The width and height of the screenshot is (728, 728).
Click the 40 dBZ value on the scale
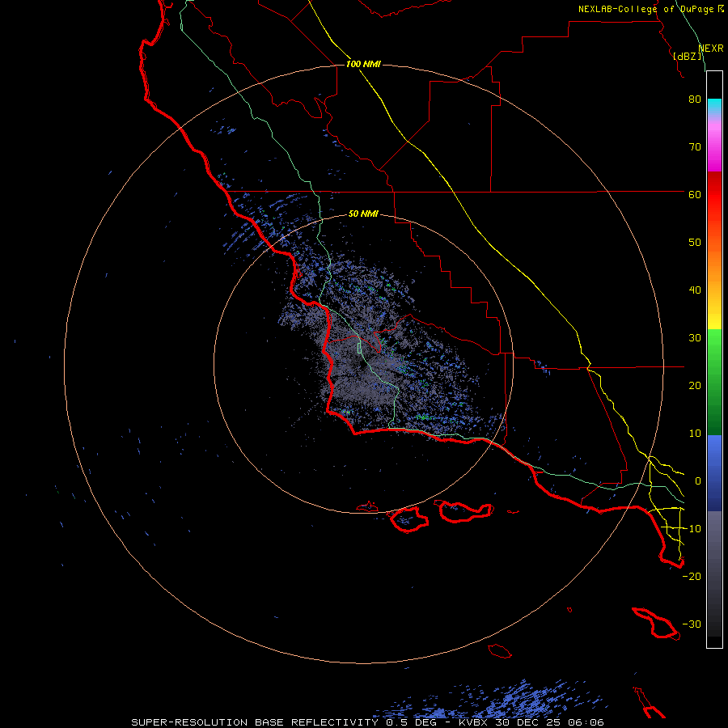coord(695,290)
